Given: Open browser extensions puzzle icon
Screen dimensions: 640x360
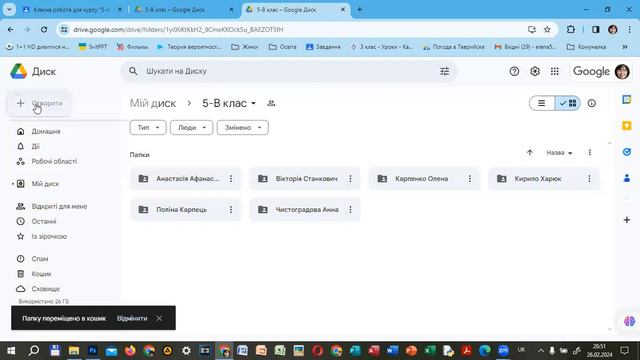Looking at the screenshot, I should click(571, 29).
